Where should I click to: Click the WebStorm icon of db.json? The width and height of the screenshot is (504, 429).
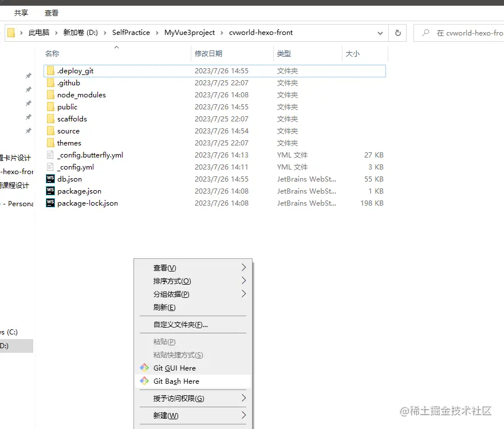point(50,179)
